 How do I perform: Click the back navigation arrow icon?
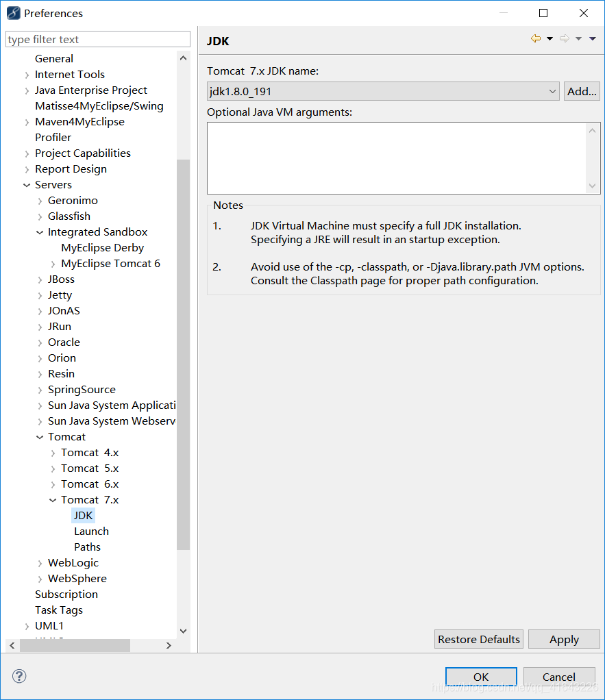[x=535, y=39]
